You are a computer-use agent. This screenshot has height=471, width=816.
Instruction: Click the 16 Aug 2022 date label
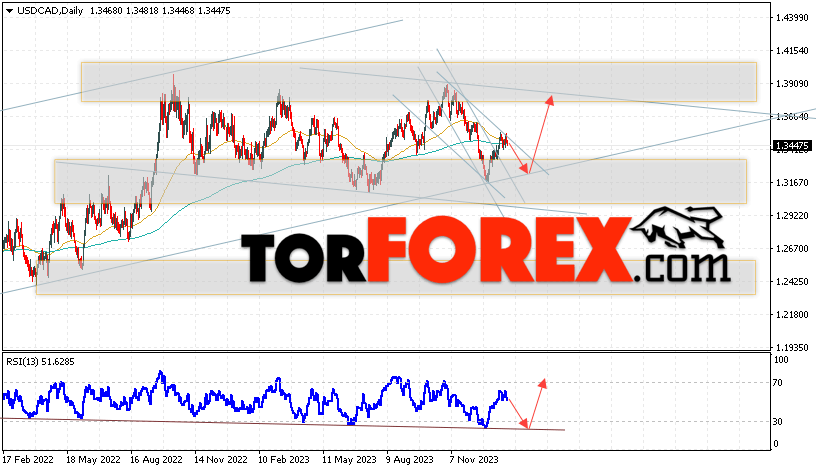[157, 460]
